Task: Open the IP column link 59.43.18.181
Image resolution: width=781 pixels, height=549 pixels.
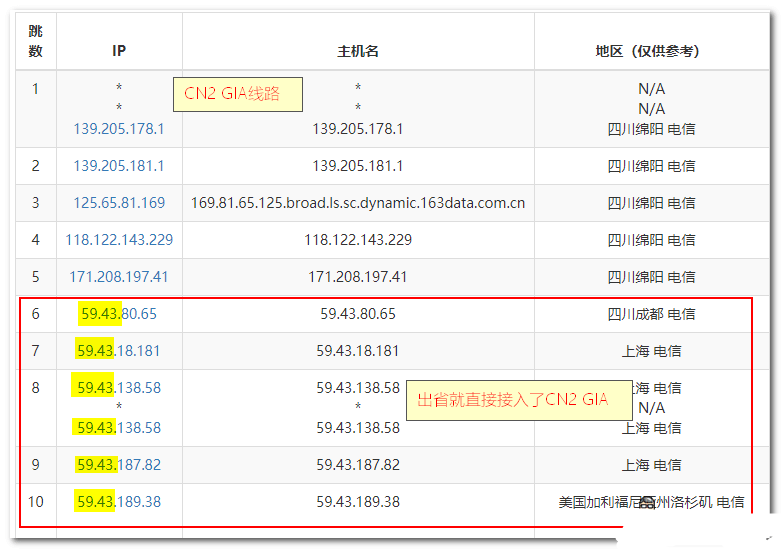Action: tap(119, 351)
